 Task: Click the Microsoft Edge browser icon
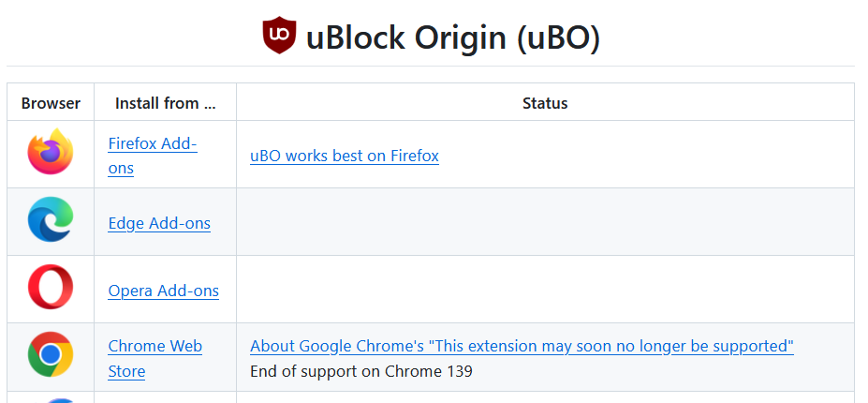tap(51, 221)
